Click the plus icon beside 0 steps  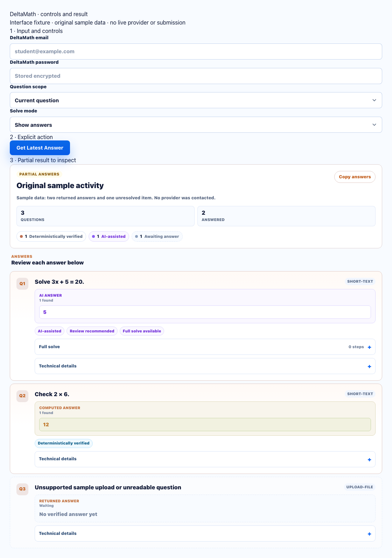click(369, 347)
